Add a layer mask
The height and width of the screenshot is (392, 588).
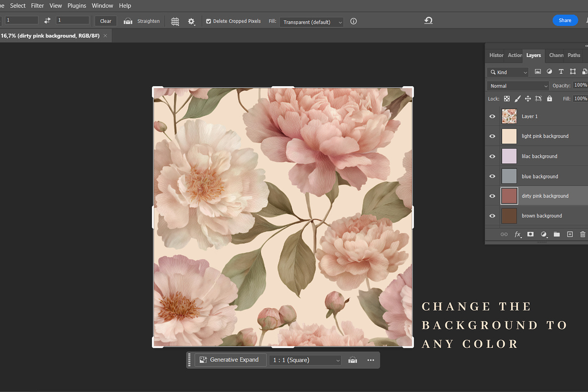(x=530, y=234)
